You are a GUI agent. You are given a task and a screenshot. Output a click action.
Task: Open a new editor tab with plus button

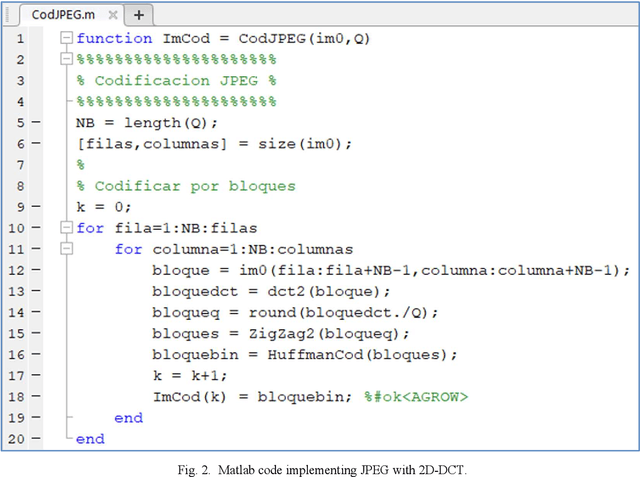click(x=137, y=13)
